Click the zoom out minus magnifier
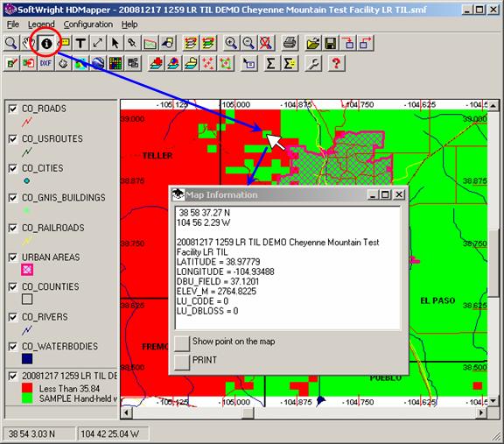Image resolution: width=504 pixels, height=444 pixels. [x=248, y=43]
